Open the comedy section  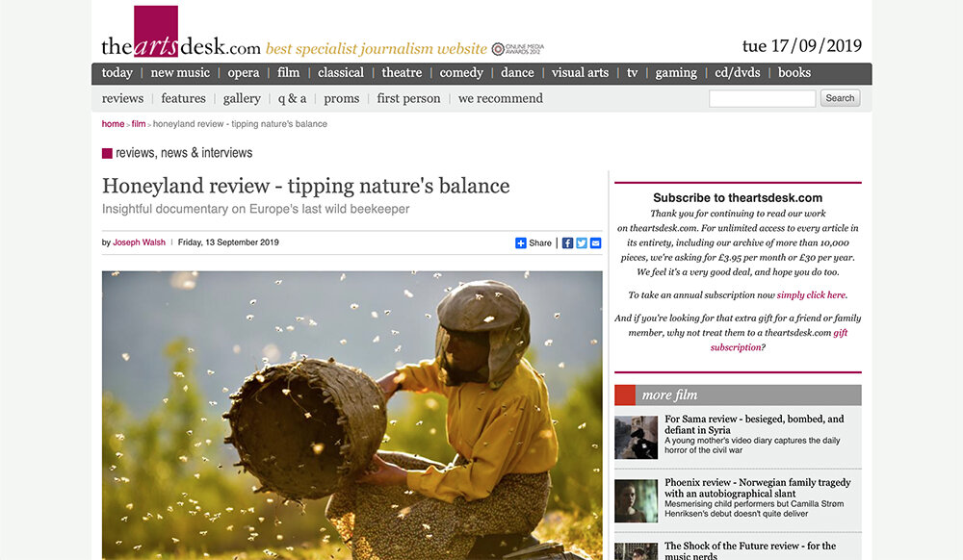[461, 73]
